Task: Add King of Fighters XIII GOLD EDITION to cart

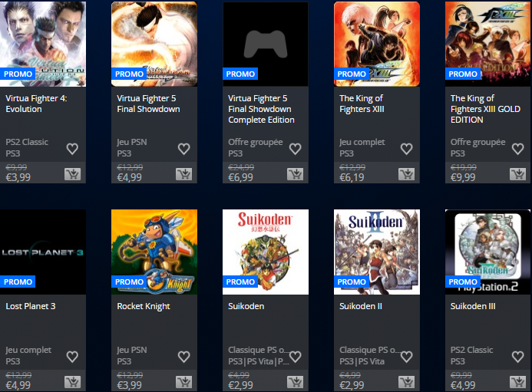Action: click(517, 174)
